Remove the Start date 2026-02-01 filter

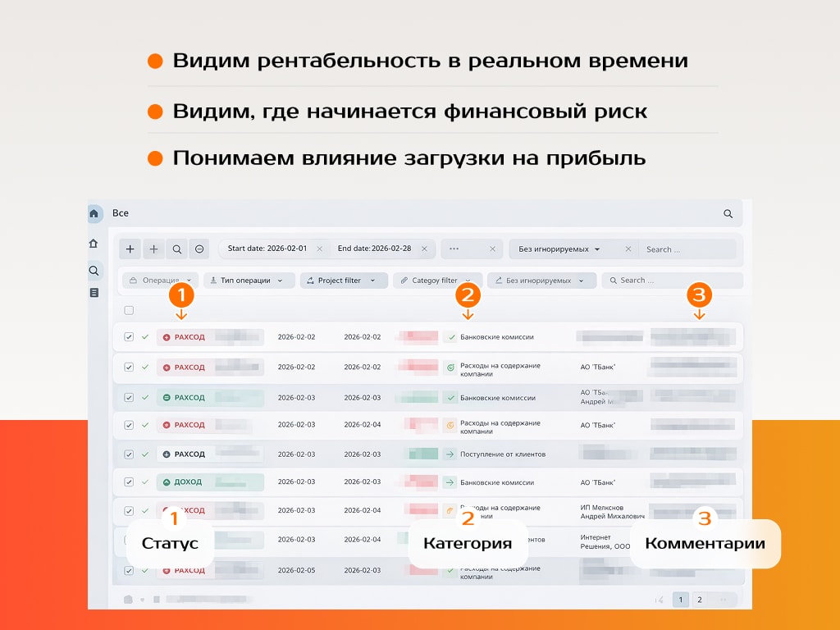(x=320, y=249)
